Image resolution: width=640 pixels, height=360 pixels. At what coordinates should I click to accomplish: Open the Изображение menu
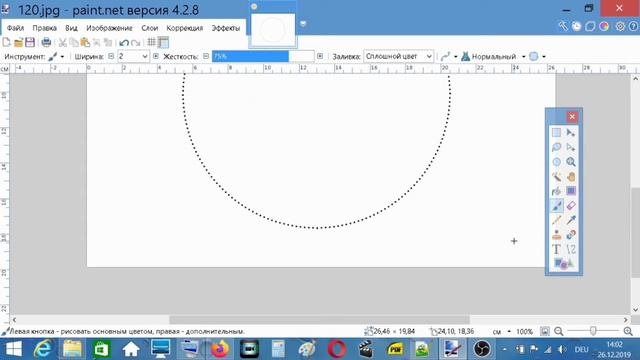click(109, 28)
